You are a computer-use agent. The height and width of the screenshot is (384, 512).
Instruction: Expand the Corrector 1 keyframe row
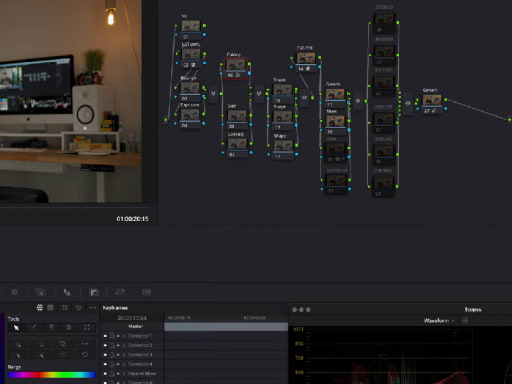(124, 336)
